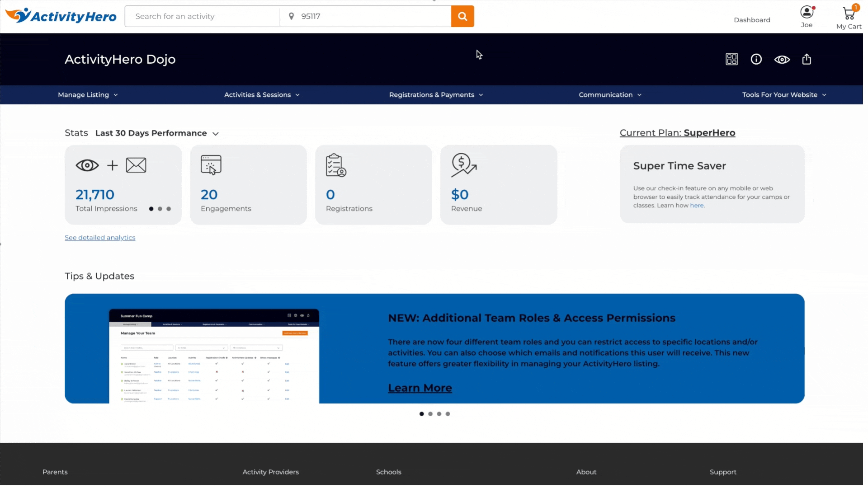Click Learn More in Tips banner
Screen dimensions: 868x488
pos(420,388)
